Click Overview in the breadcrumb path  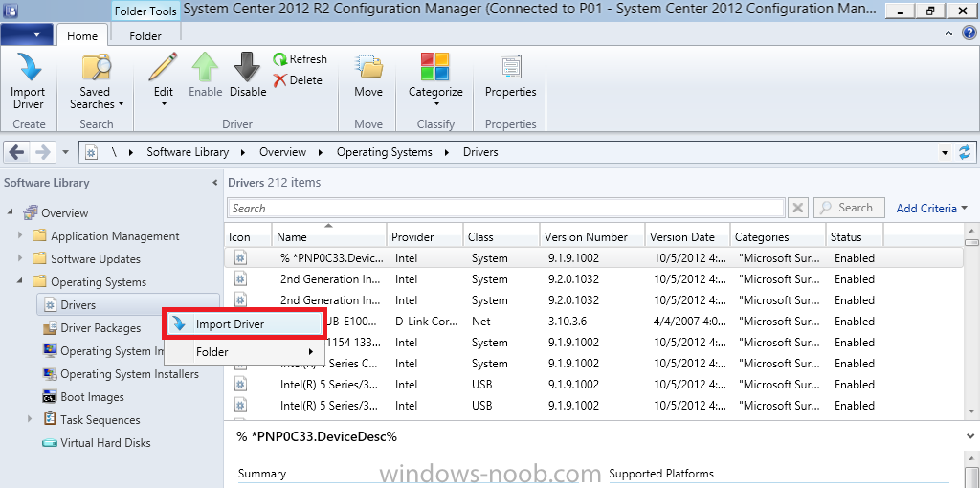[x=282, y=152]
